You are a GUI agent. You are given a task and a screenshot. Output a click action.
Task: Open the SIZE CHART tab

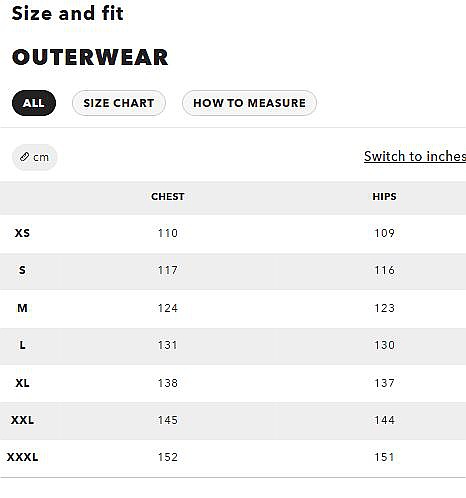tap(119, 103)
